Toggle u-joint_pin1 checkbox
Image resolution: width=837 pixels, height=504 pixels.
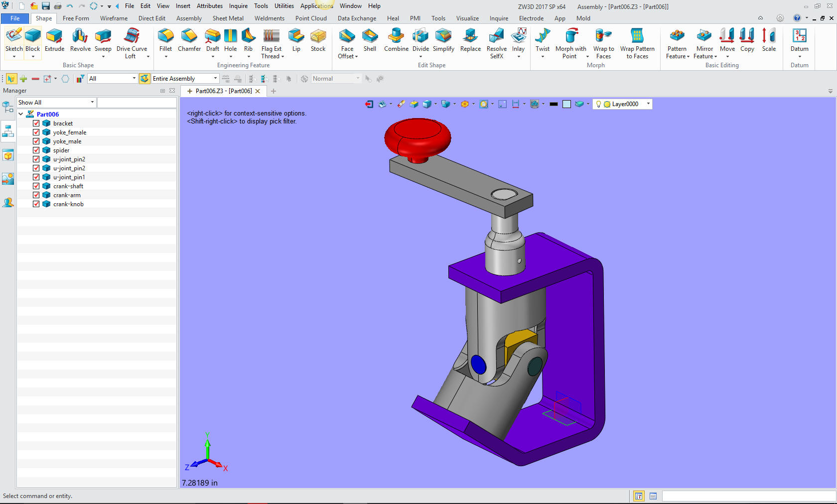pyautogui.click(x=36, y=177)
